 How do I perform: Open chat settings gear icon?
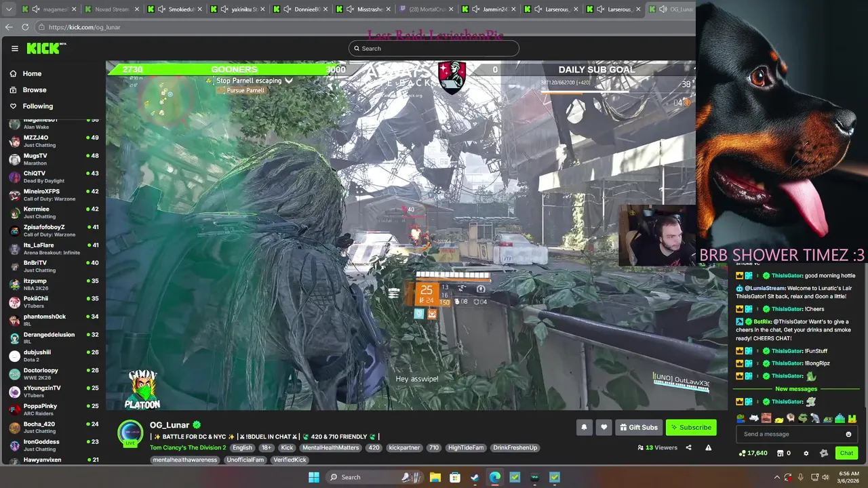[806, 453]
